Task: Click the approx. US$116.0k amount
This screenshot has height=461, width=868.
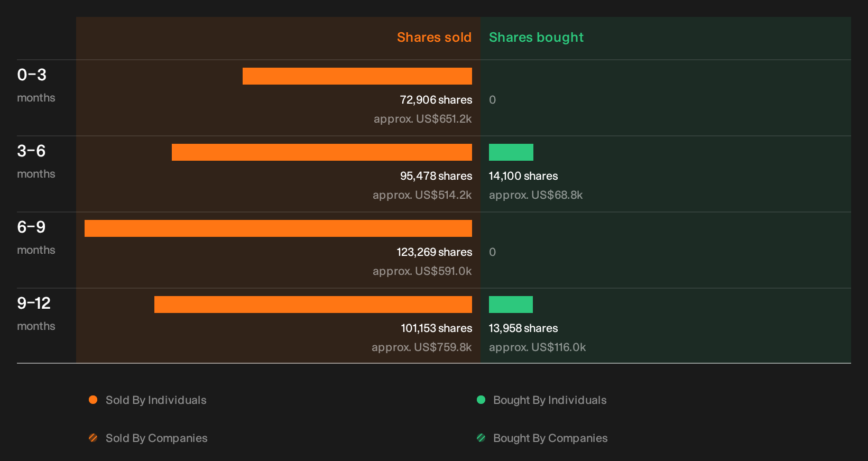Action: click(538, 347)
